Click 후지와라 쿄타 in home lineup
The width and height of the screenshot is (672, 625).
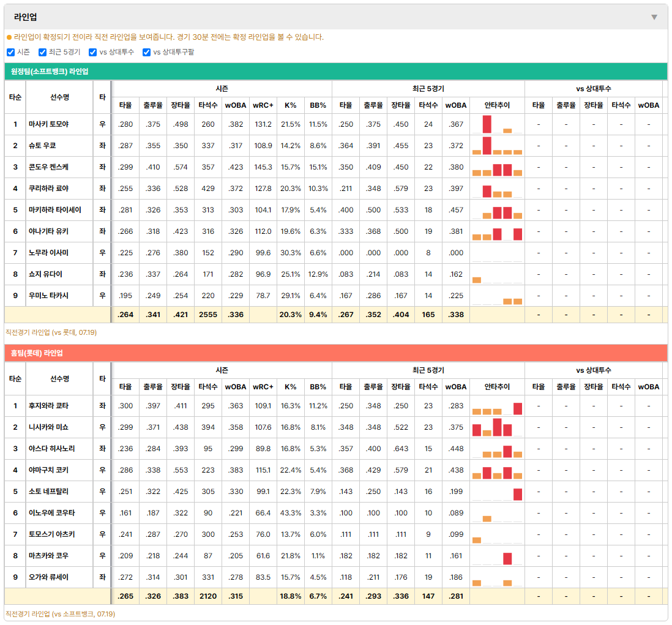pos(48,406)
